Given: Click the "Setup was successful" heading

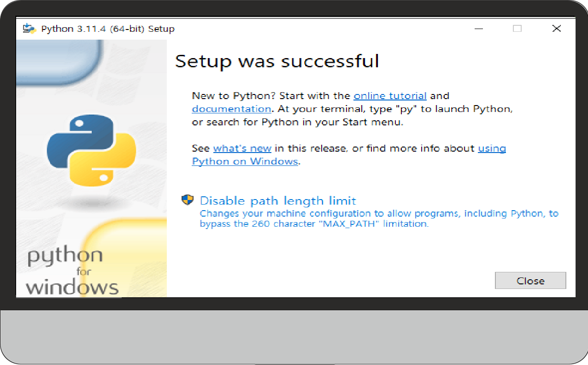Looking at the screenshot, I should pyautogui.click(x=277, y=61).
